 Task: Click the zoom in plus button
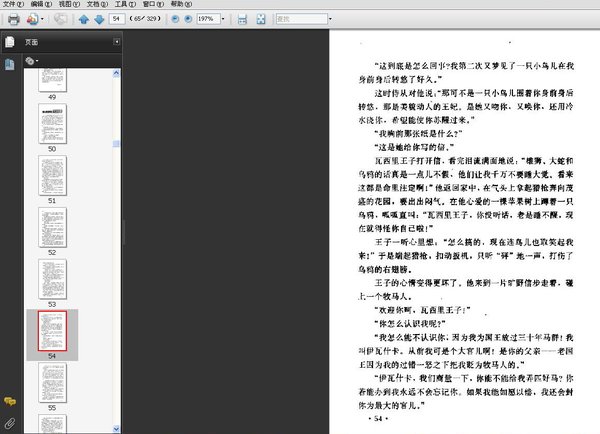click(189, 19)
